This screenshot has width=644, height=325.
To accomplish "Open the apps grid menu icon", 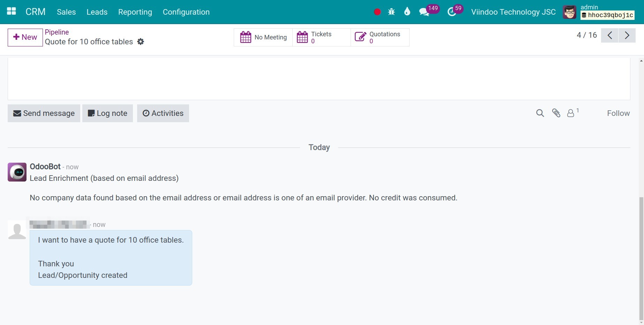I will tap(12, 12).
